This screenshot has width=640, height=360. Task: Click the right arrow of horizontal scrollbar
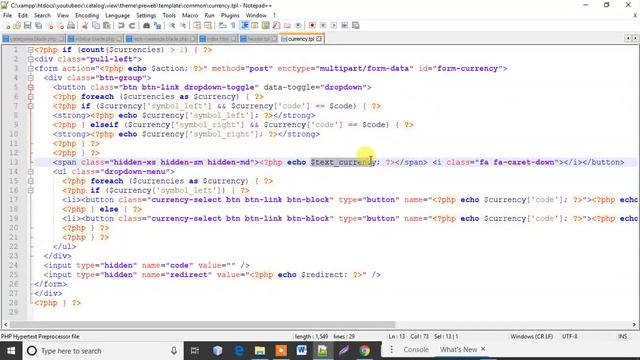coord(634,324)
